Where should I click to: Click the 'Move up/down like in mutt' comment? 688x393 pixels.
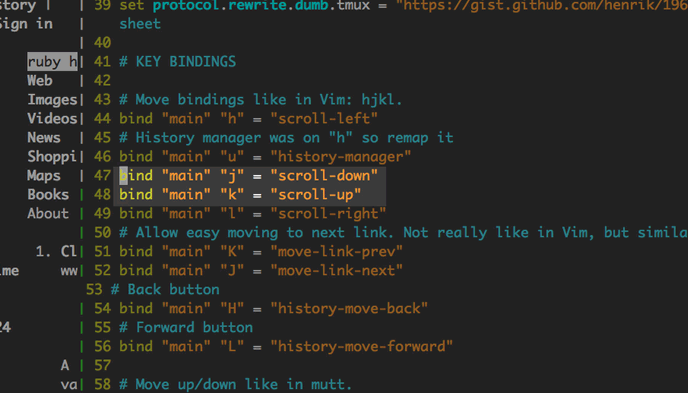[x=236, y=385]
